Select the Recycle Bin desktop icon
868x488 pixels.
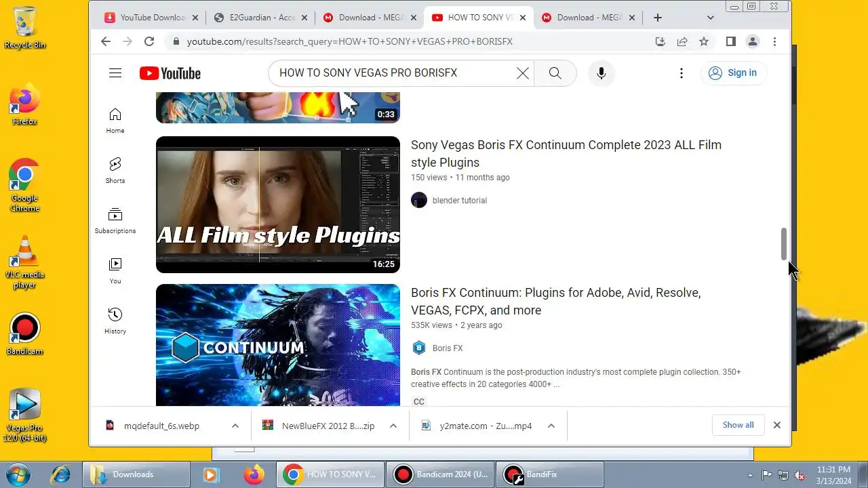[24, 28]
